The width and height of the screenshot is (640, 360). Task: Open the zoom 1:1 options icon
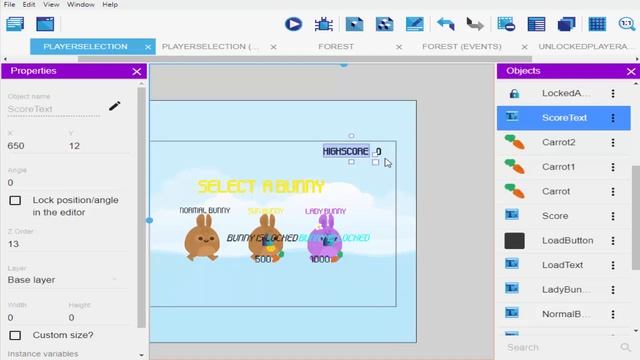pos(627,24)
